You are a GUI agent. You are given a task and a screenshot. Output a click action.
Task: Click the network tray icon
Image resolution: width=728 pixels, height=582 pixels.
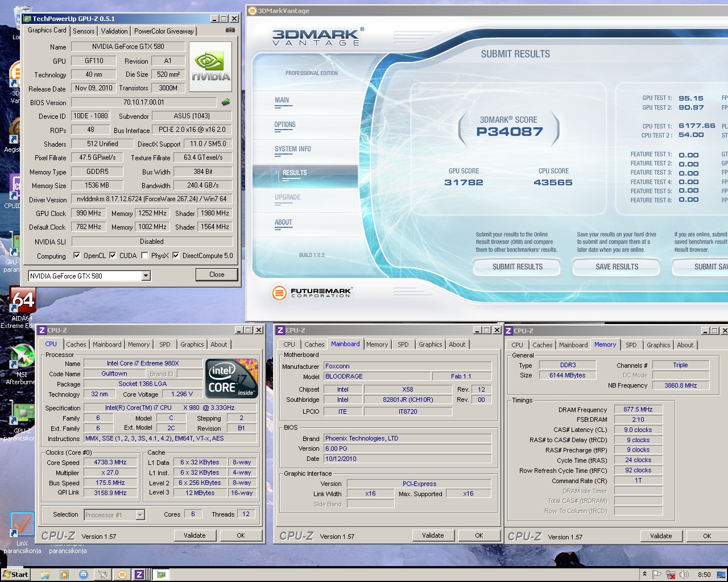671,575
